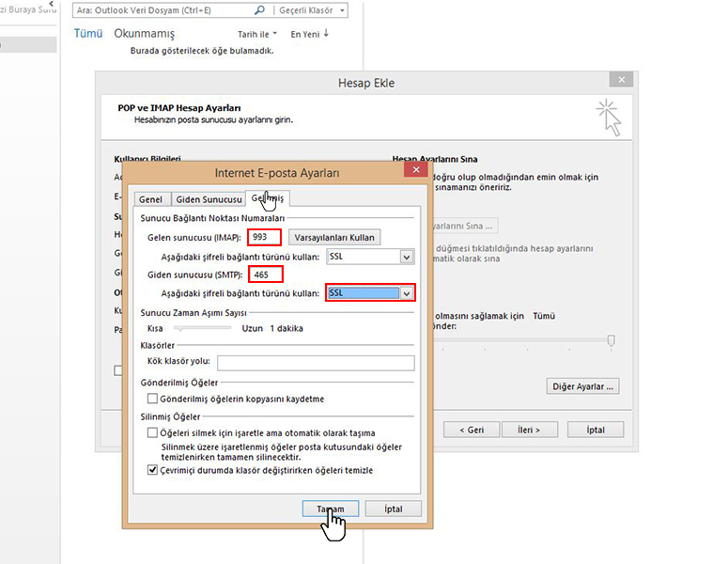Check Öğeleri silmek için işaretle option
Viewport: 728px width, 564px height.
152,433
